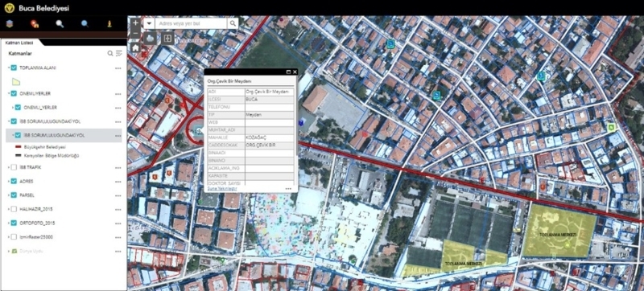Viewport: 644px width, 291px height.
Task: Maximize the Org.Çevik Bir Meydanı popup
Action: [289, 72]
